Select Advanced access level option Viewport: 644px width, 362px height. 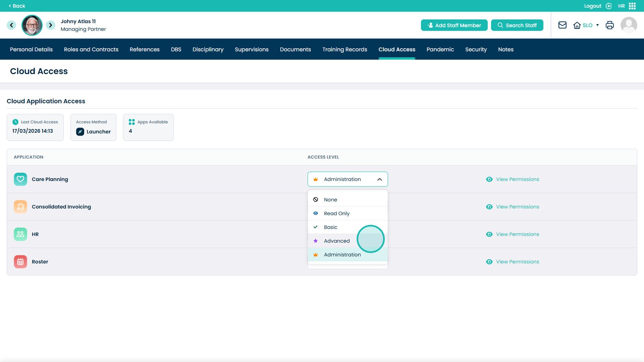[x=337, y=241]
